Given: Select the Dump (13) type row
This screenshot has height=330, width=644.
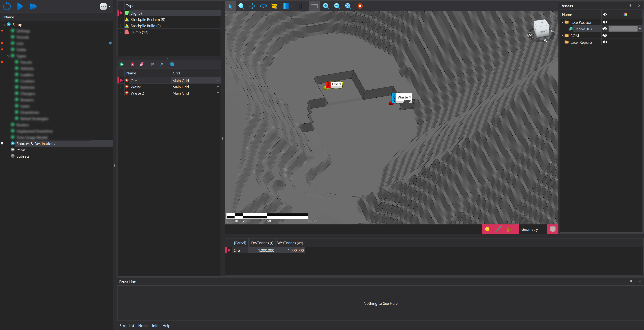Looking at the screenshot, I should pos(139,32).
